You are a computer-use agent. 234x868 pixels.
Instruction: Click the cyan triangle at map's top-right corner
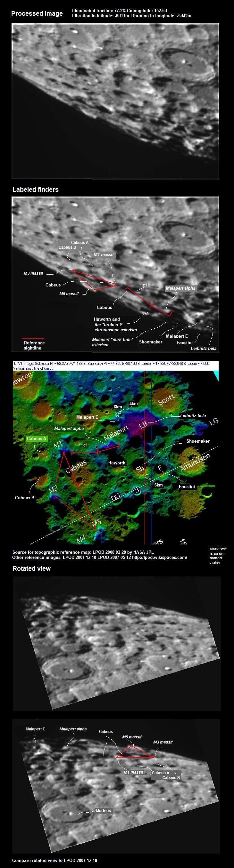point(216,375)
